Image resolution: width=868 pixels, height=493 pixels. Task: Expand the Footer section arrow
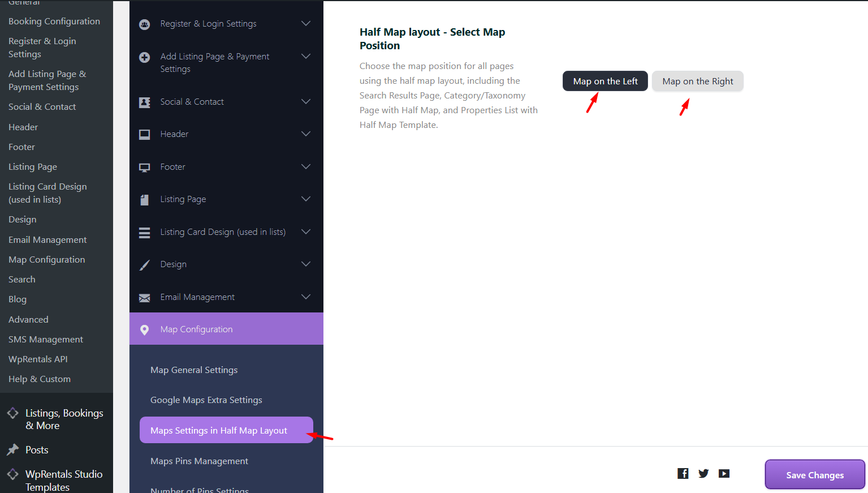[x=306, y=167]
